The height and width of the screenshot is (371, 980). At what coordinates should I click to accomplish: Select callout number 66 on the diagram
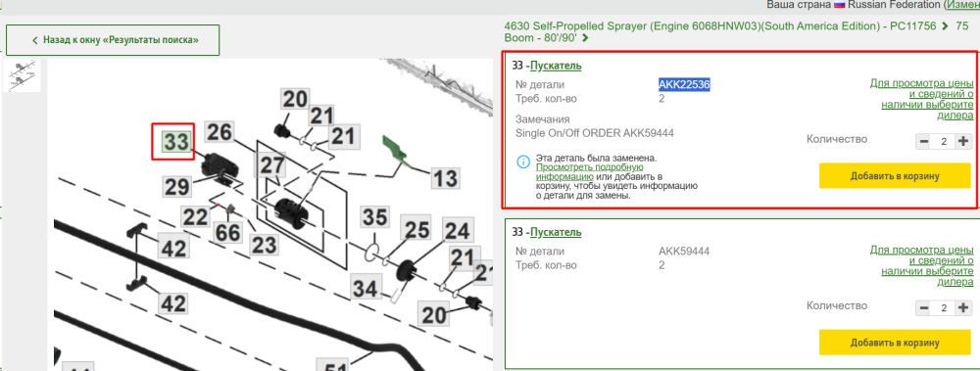pos(228,233)
